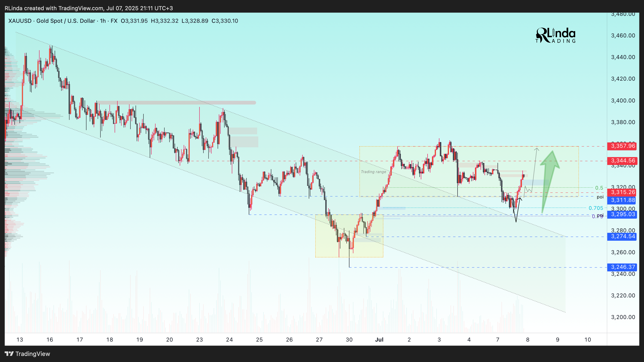Click the 3,380.00 price axis tick

pos(623,122)
